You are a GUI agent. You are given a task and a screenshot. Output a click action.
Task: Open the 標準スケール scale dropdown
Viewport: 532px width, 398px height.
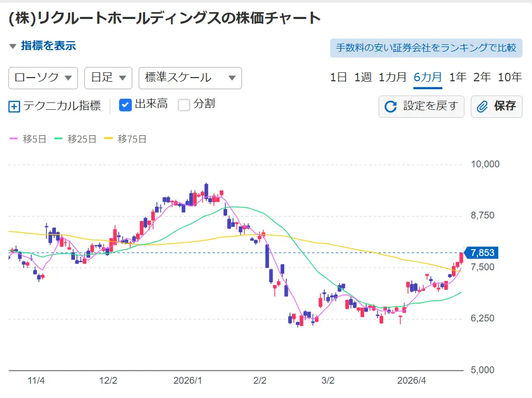pyautogui.click(x=190, y=78)
